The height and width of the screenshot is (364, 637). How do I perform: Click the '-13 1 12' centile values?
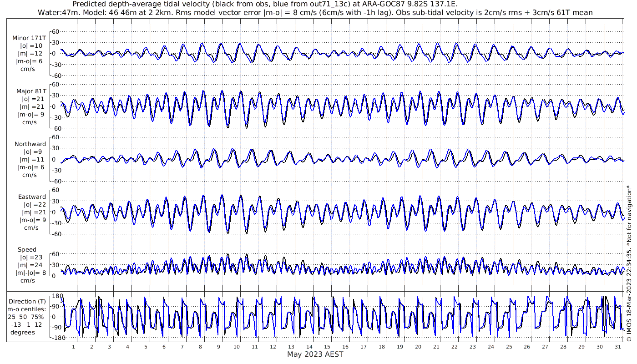tap(27, 324)
